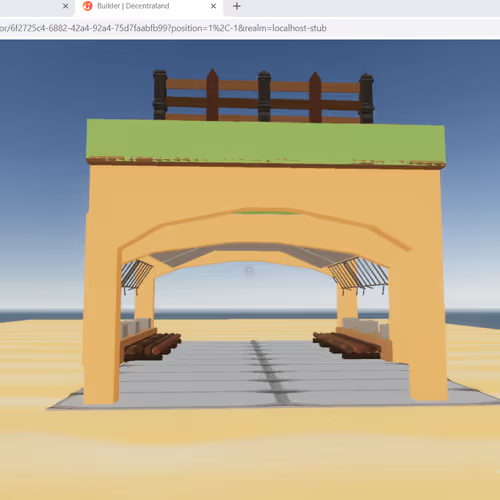Click the crosshair dot at scene center
The width and height of the screenshot is (500, 500).
[x=249, y=270]
